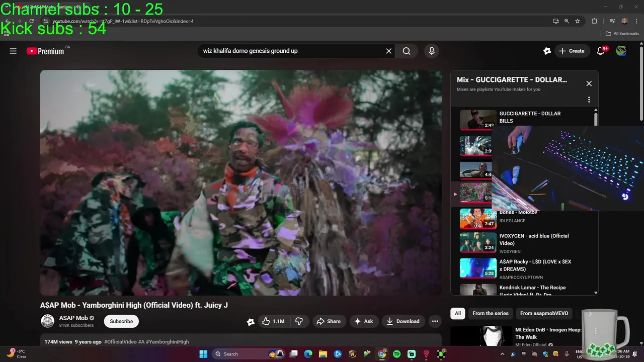
Task: Open Spotify from the taskbar
Action: point(396,354)
